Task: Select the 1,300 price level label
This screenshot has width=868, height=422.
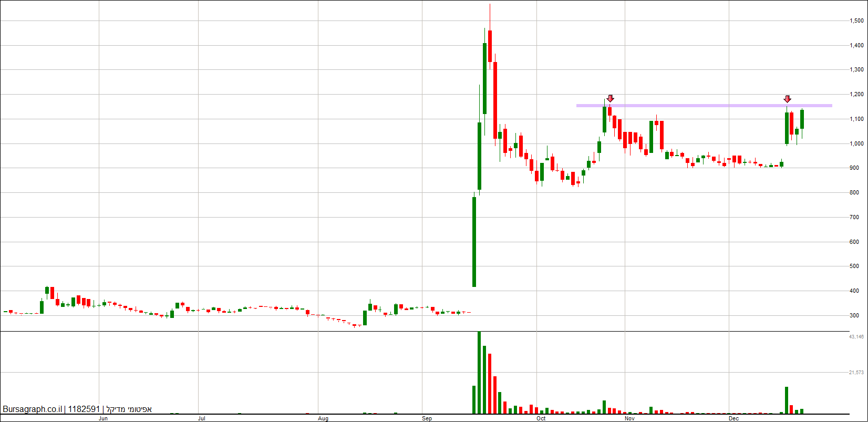Action: (x=857, y=70)
